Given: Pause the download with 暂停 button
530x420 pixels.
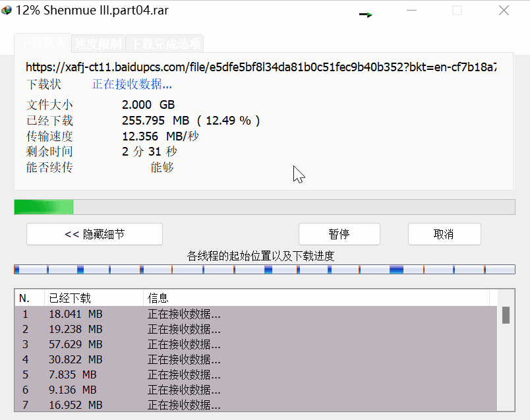Looking at the screenshot, I should [339, 234].
